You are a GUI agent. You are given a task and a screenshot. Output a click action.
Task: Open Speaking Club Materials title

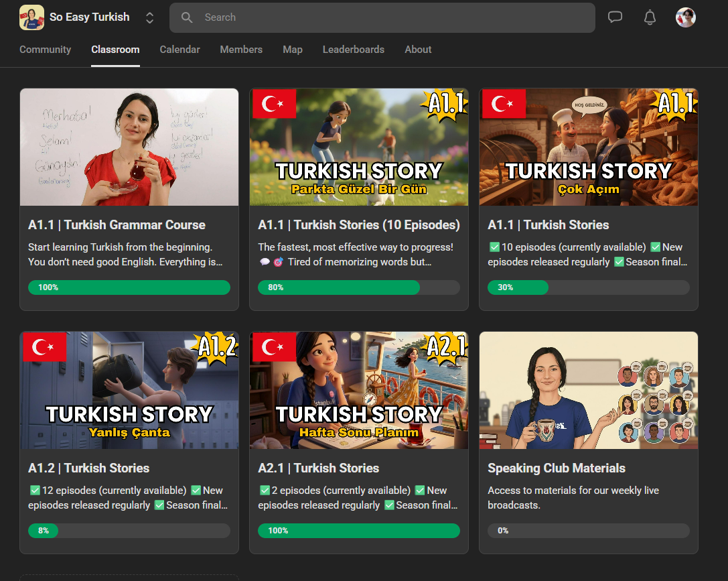(x=556, y=468)
